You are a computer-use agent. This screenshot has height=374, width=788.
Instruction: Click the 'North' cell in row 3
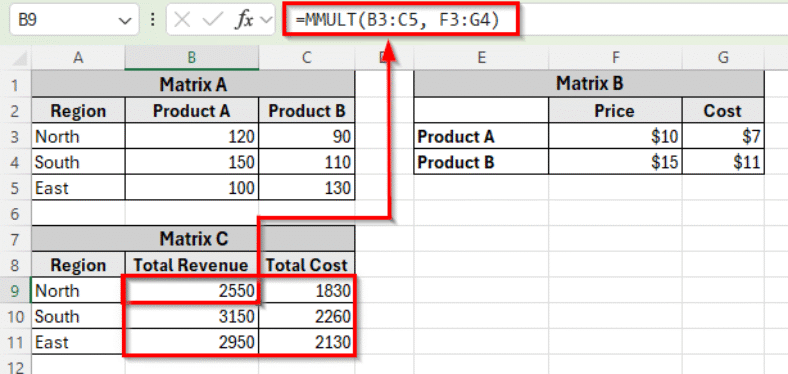click(x=78, y=136)
